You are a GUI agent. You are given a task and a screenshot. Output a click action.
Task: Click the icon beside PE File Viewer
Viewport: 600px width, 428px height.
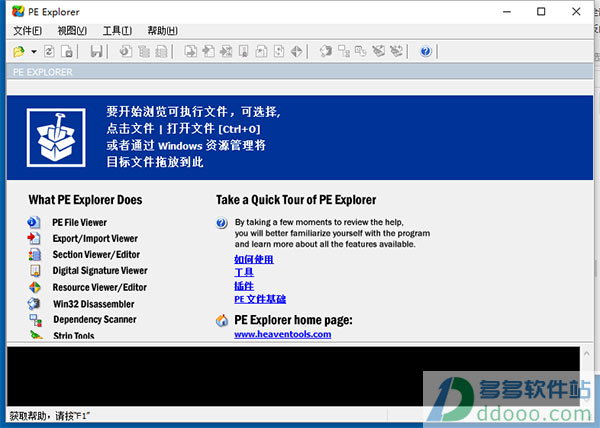(34, 222)
